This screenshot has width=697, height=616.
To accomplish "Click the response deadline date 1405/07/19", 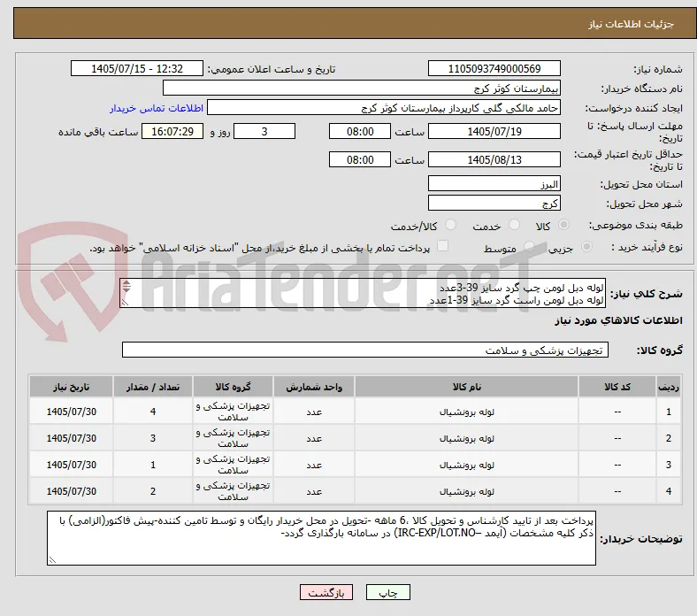I will [x=494, y=132].
